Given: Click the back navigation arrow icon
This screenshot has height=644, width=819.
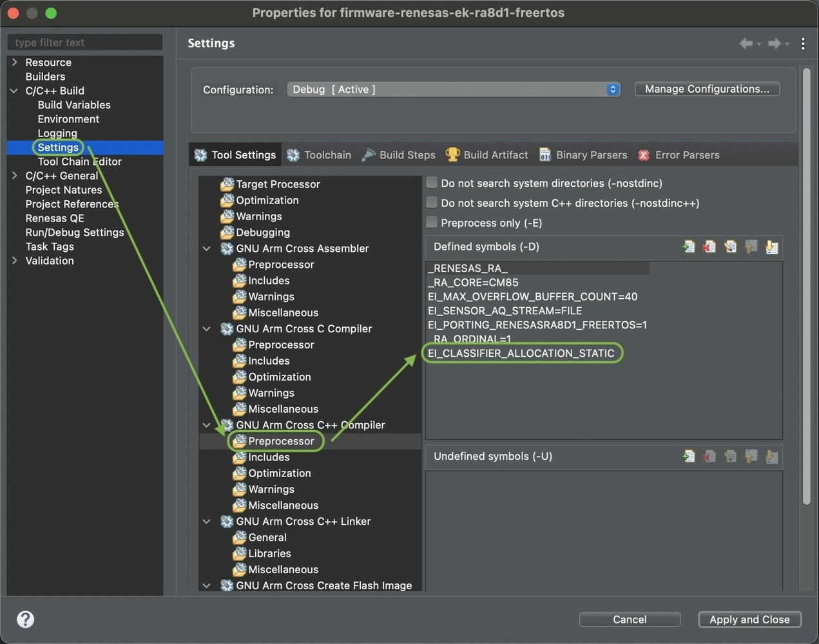Looking at the screenshot, I should point(746,43).
